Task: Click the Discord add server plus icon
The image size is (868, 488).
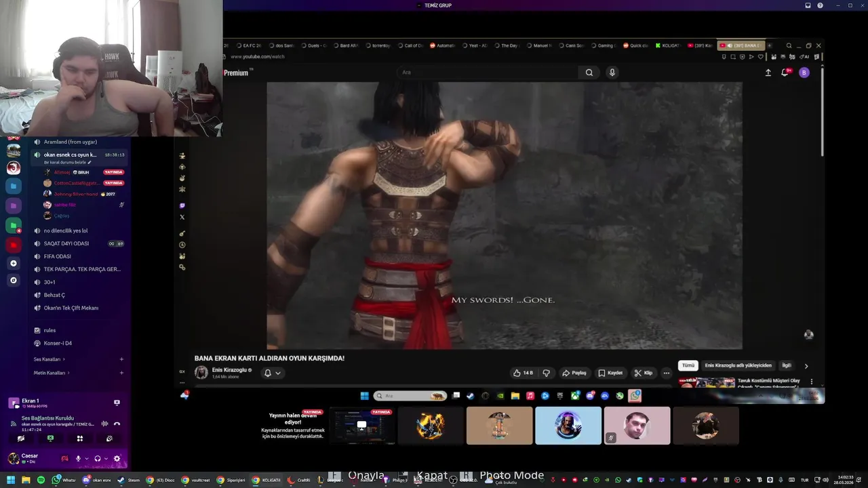Action: tap(14, 263)
